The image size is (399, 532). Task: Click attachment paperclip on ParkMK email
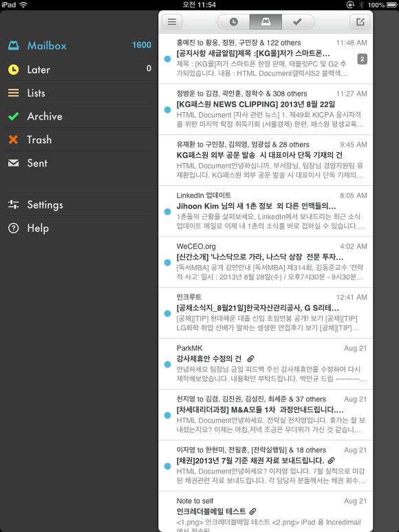250,359
